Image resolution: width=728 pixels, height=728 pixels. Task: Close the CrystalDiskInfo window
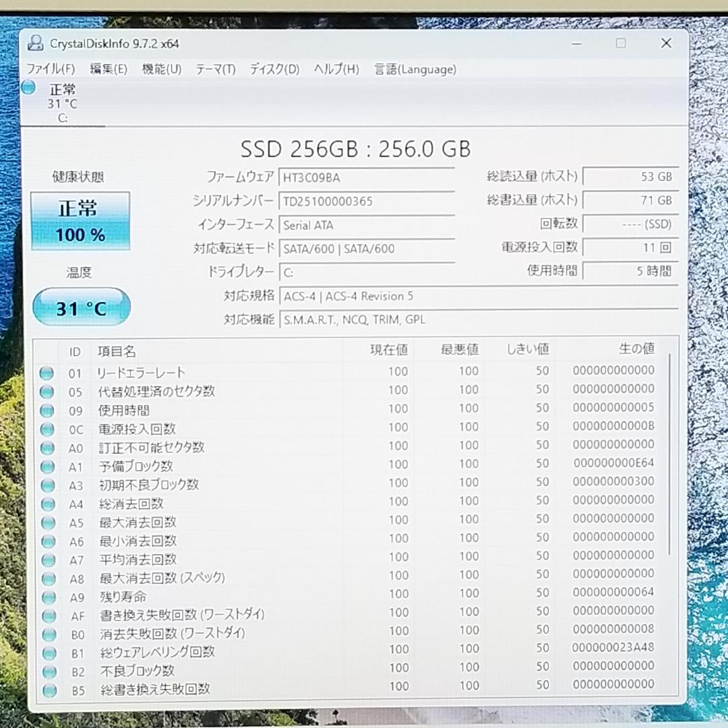[666, 43]
